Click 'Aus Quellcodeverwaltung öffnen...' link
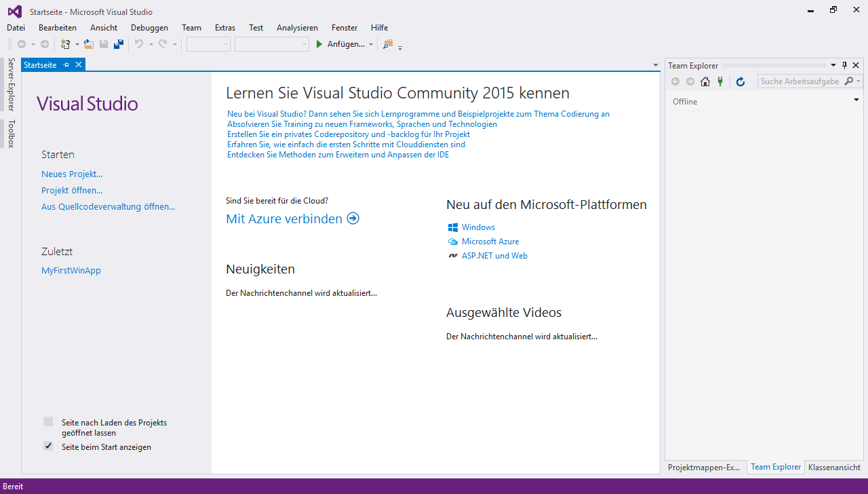 [108, 207]
